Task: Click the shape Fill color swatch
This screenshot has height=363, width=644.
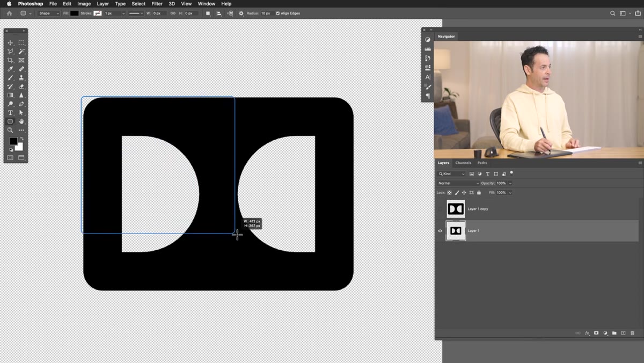Action: [x=74, y=13]
